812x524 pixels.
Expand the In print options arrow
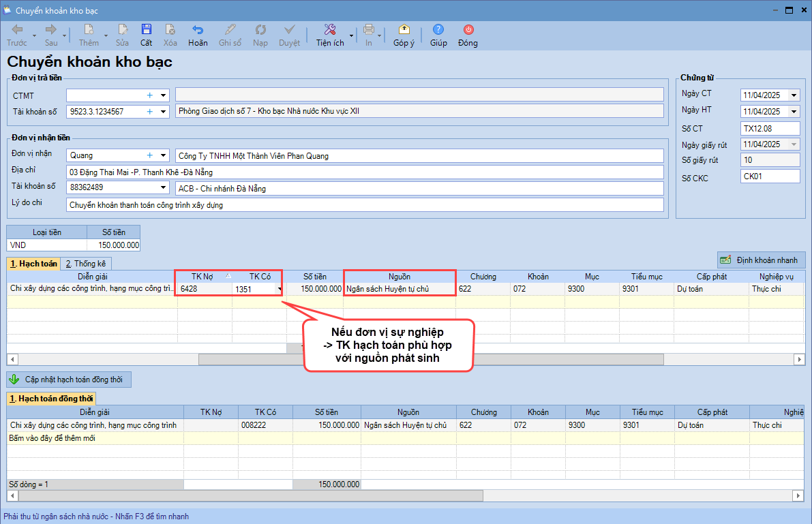380,36
